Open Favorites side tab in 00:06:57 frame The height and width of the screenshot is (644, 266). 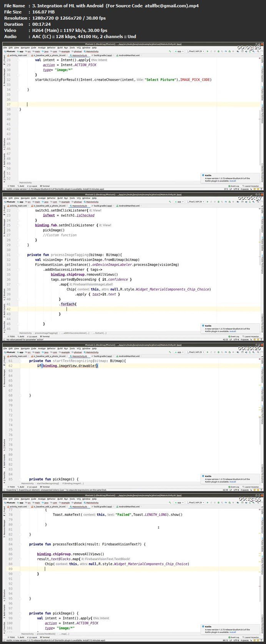click(x=5, y=327)
